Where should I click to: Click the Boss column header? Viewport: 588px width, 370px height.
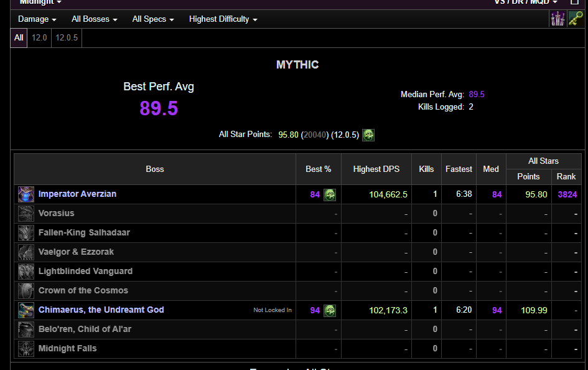pos(155,169)
